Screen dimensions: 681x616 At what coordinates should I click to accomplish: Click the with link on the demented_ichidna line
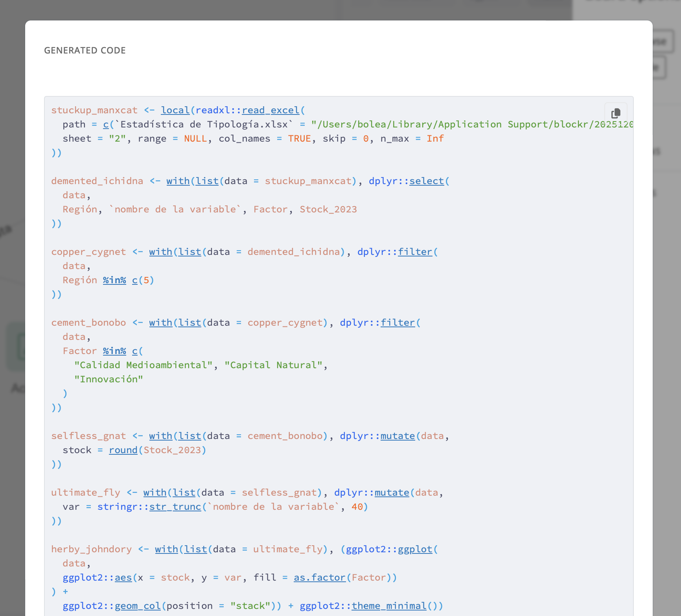178,181
